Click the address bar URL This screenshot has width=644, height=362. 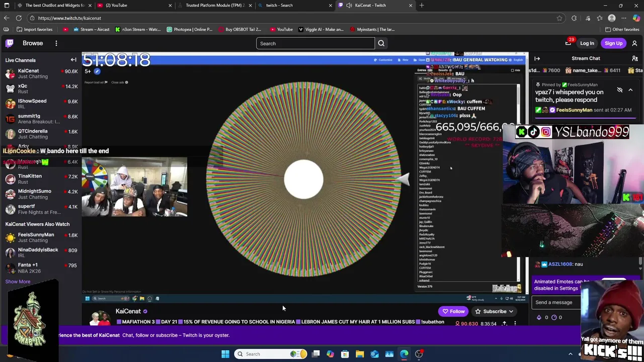point(69,18)
